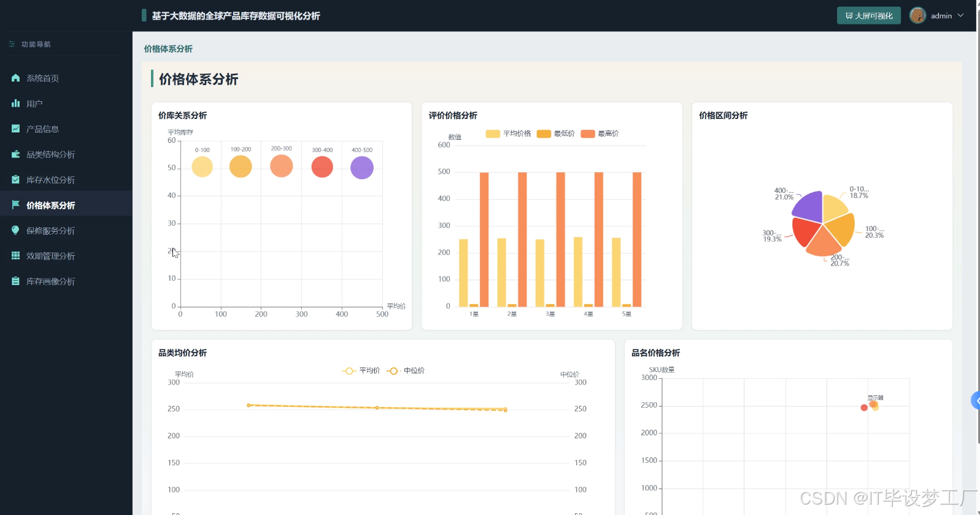Click the home icon beside 系统首页

[x=16, y=78]
